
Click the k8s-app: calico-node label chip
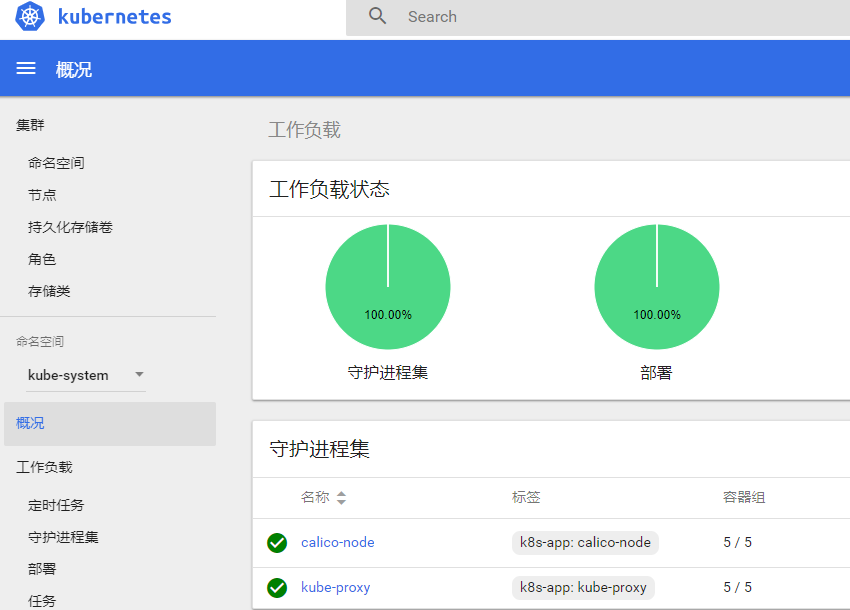coord(585,543)
